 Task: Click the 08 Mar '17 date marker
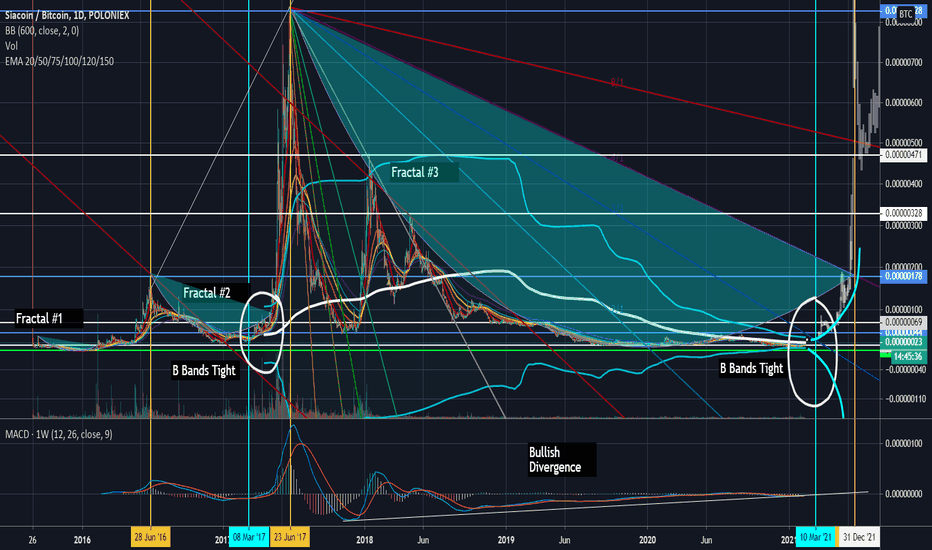tap(249, 538)
